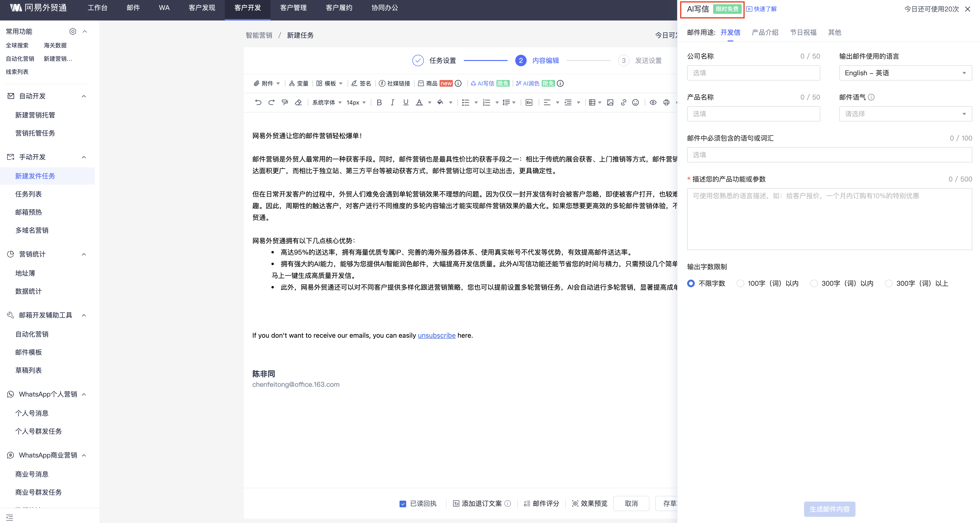Open the 系统字体 font dropdown
The height and width of the screenshot is (523, 980).
tap(327, 102)
